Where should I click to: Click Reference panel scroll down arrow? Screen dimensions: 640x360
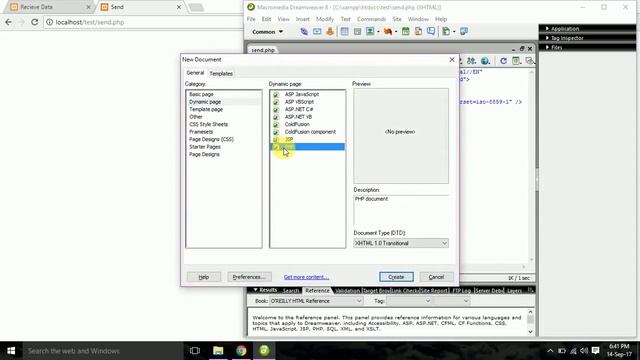[530, 332]
